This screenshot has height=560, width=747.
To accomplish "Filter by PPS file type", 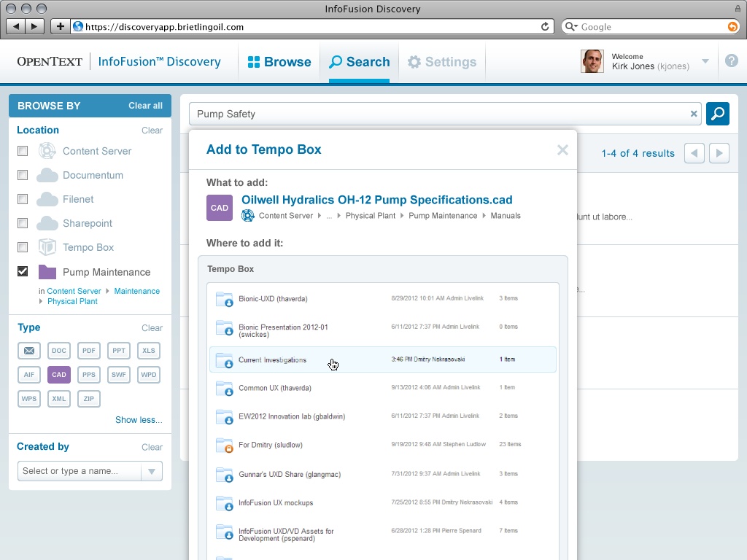I will pos(88,375).
